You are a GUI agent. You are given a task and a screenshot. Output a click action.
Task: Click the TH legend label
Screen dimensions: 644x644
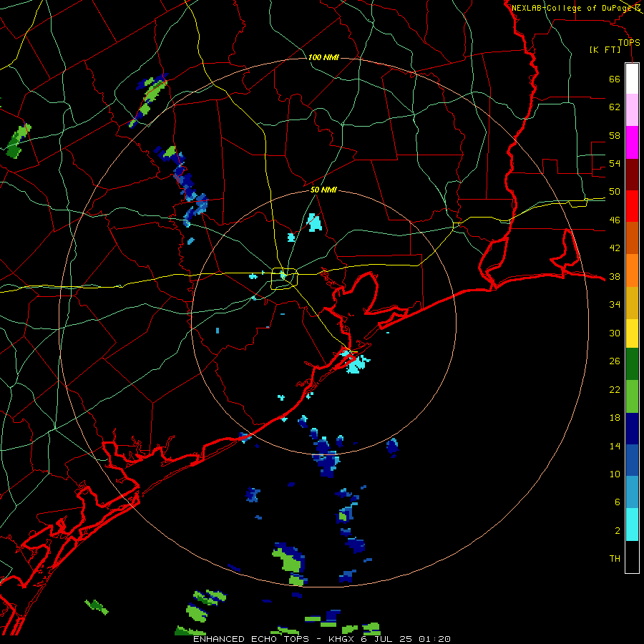(615, 559)
